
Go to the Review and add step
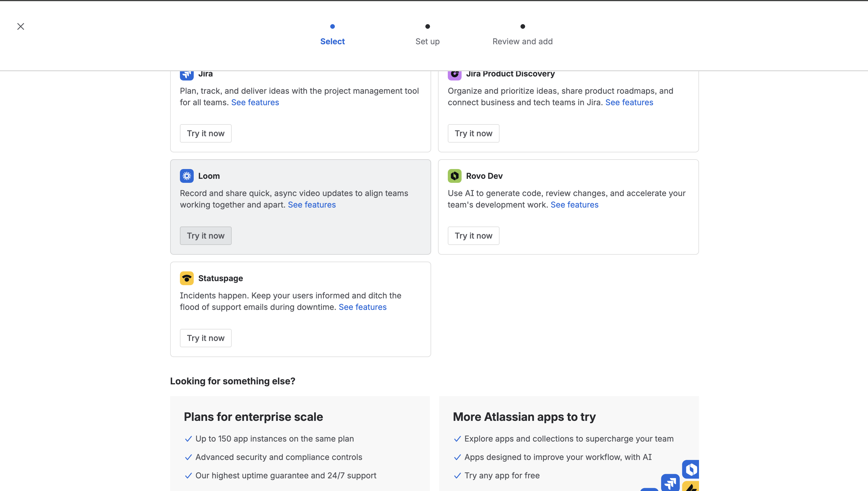[523, 41]
